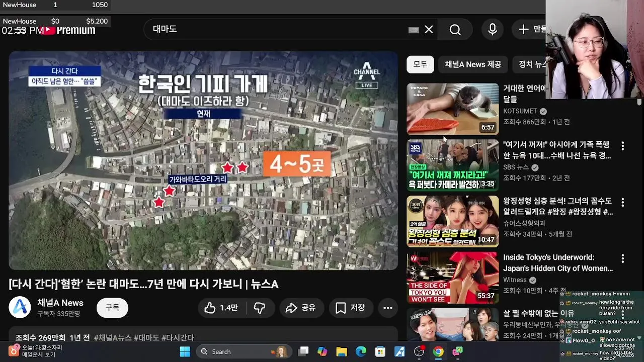
Task: Select the 모두 filter chip
Action: (420, 64)
